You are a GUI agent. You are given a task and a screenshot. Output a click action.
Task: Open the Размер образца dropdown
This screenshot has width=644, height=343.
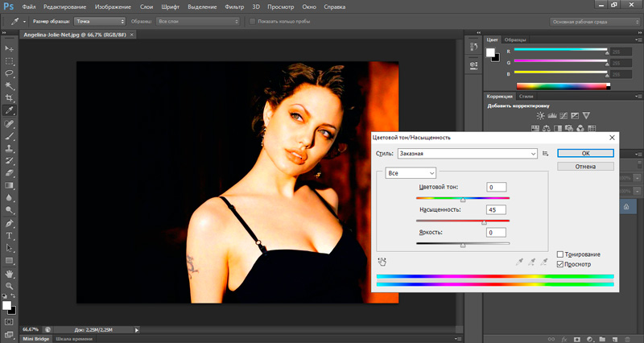(x=101, y=21)
